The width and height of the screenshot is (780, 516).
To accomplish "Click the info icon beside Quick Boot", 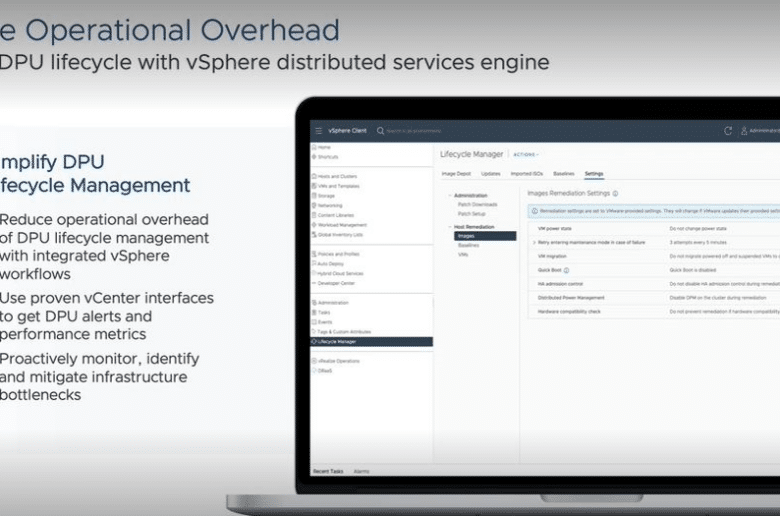I will (566, 270).
